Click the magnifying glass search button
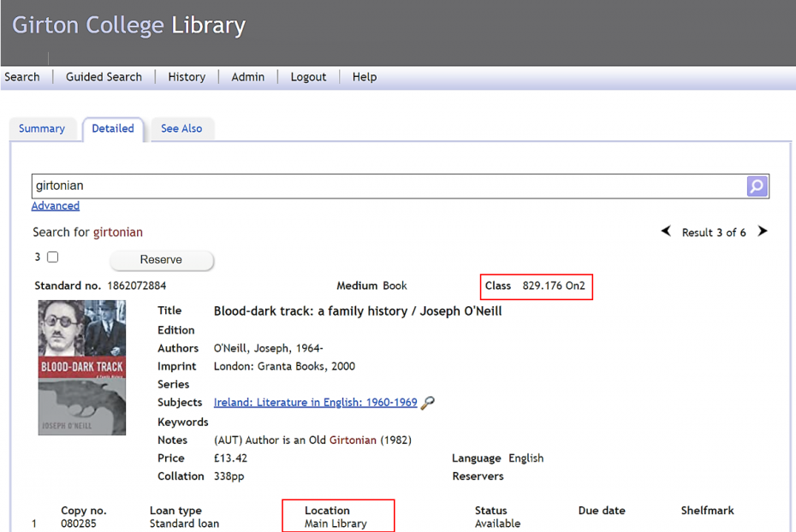The image size is (796, 532). (x=757, y=186)
